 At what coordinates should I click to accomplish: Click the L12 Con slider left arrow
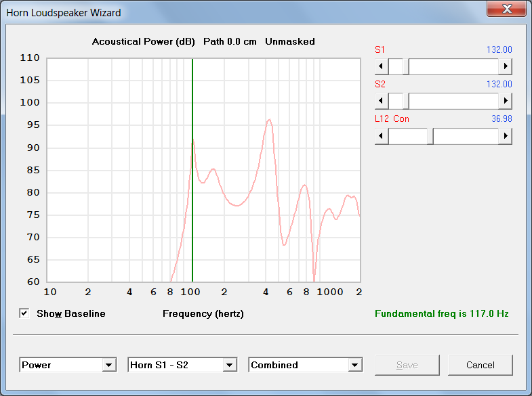382,136
